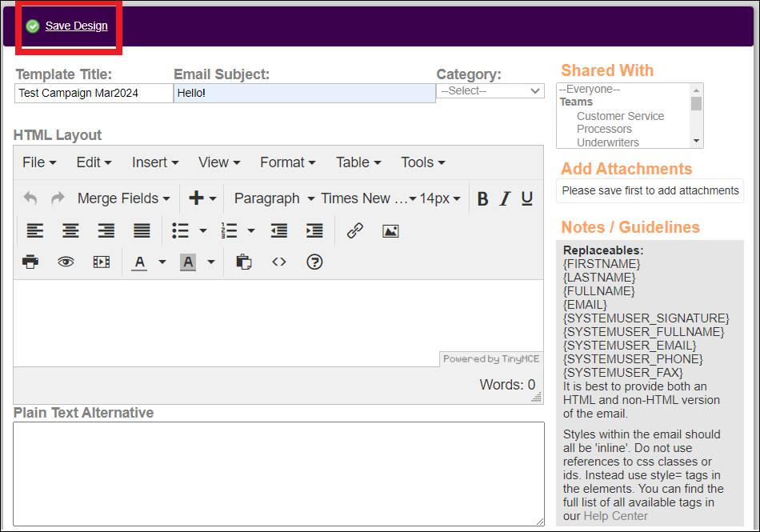760x532 pixels.
Task: Select Underwriters team in list
Action: coord(608,142)
